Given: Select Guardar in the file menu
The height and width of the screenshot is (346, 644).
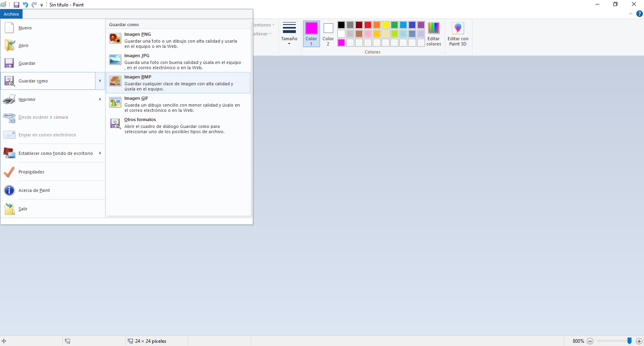Looking at the screenshot, I should [53, 63].
